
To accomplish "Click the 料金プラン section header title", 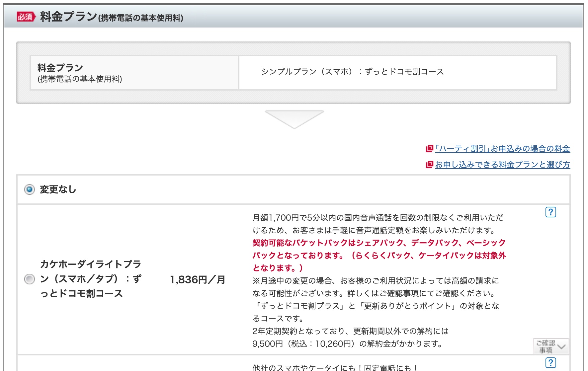I will pos(112,17).
